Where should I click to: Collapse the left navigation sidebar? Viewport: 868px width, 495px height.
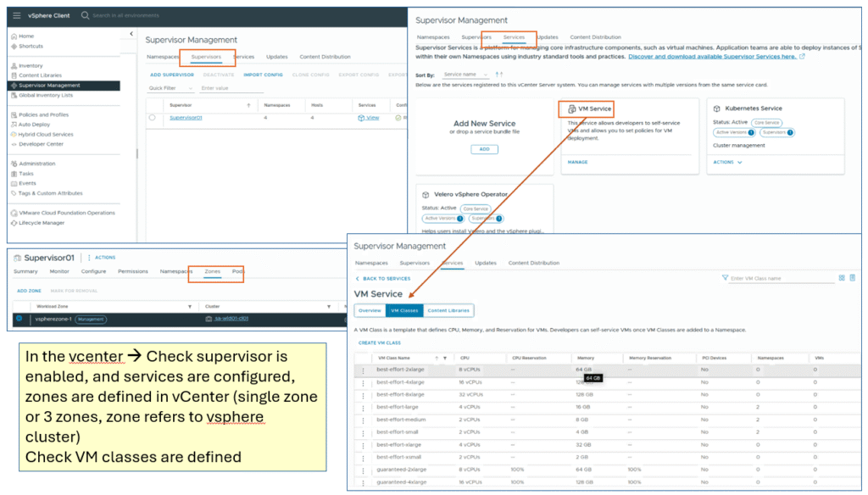tap(131, 34)
